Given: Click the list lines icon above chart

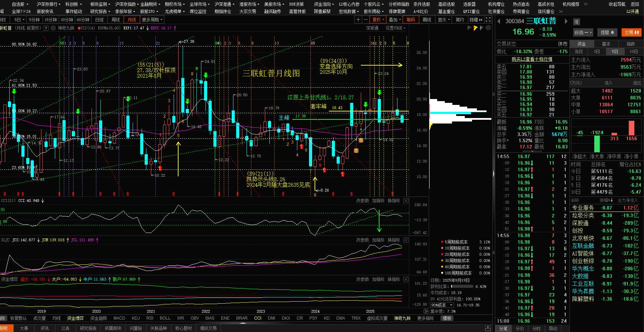Looking at the screenshot, I should coord(469,28).
